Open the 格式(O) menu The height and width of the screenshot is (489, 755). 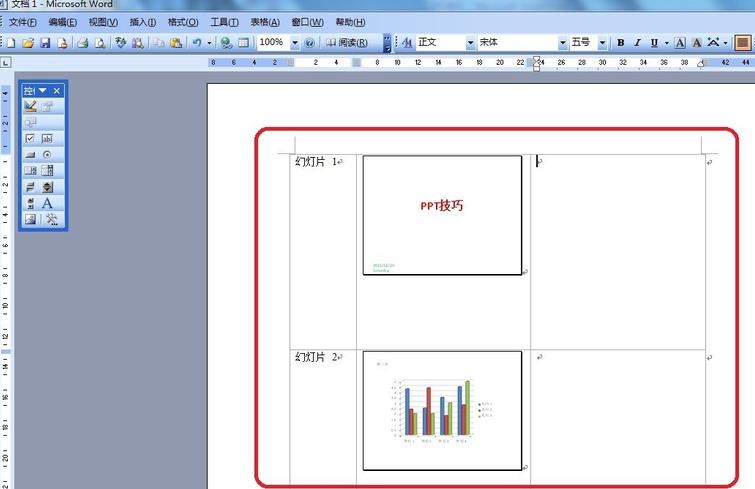pyautogui.click(x=183, y=22)
